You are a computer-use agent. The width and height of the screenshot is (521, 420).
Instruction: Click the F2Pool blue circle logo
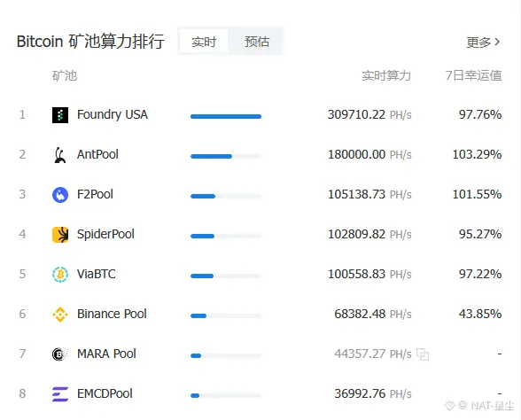coord(60,195)
